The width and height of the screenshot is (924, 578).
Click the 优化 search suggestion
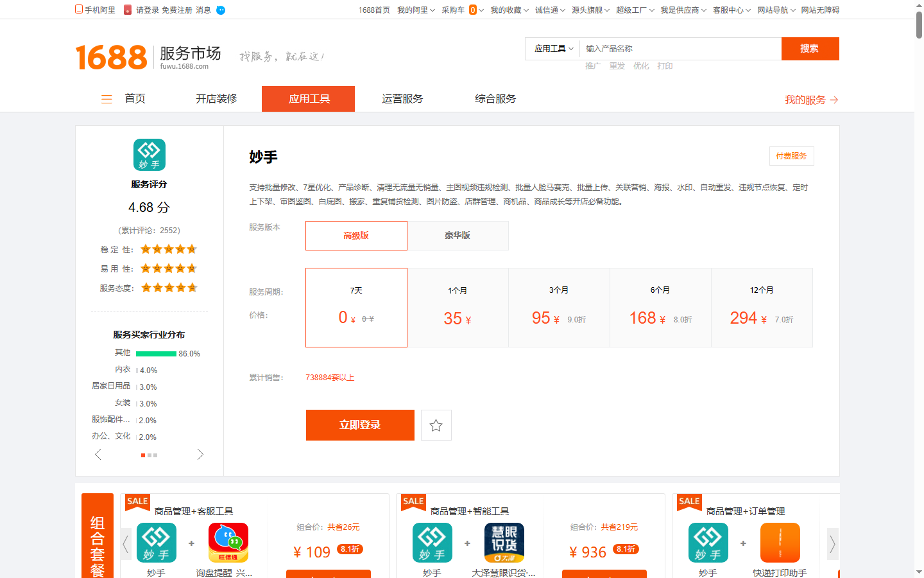[x=641, y=66]
